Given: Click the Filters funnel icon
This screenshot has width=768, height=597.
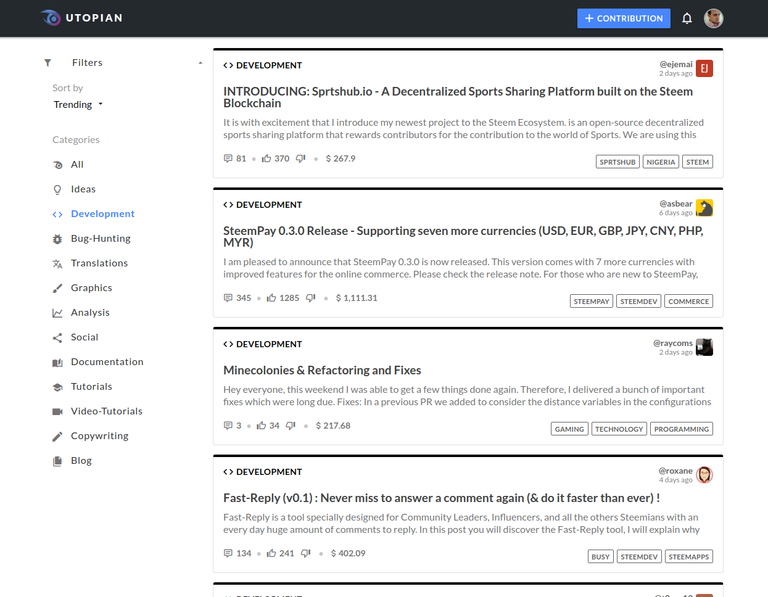Looking at the screenshot, I should pyautogui.click(x=48, y=63).
